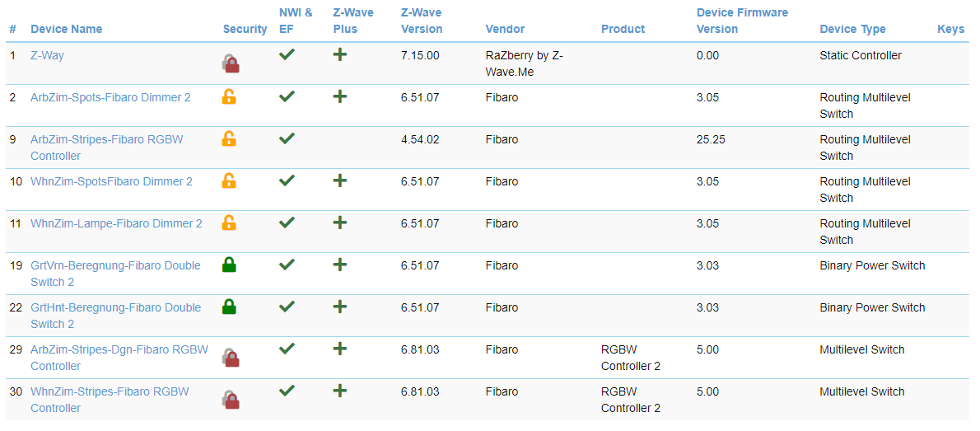Click firmware version 25.25 cell
980x431 pixels.
pyautogui.click(x=712, y=139)
